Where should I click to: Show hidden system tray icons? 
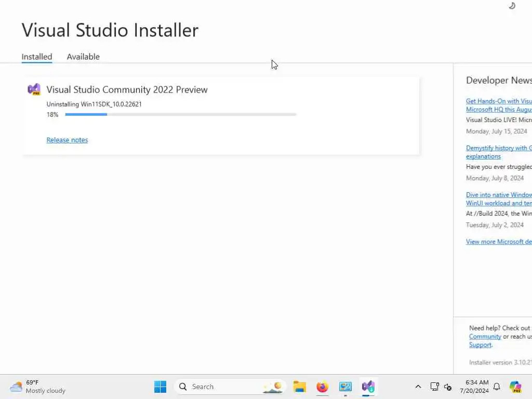click(x=418, y=387)
